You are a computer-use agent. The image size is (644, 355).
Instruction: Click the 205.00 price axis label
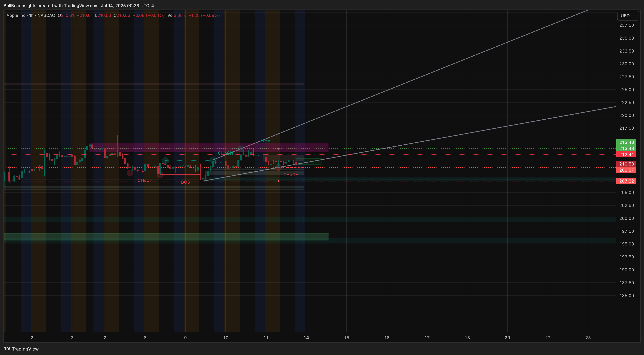[x=626, y=193]
